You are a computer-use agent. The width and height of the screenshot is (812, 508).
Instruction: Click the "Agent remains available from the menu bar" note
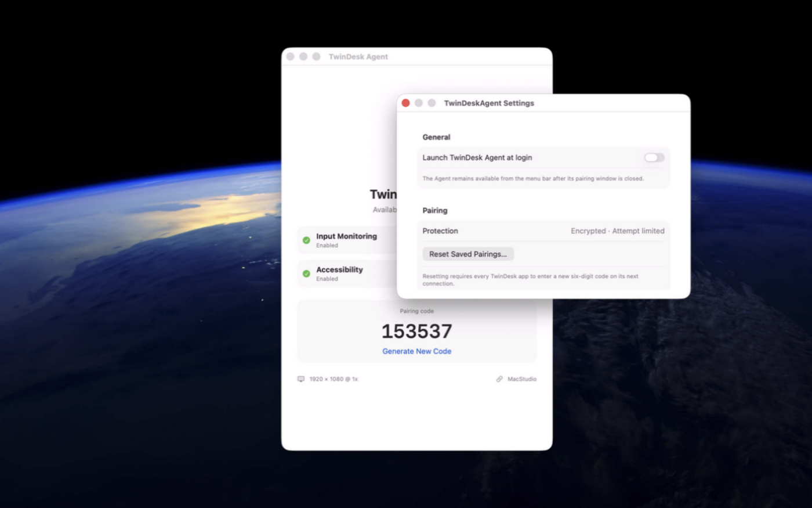click(x=533, y=178)
